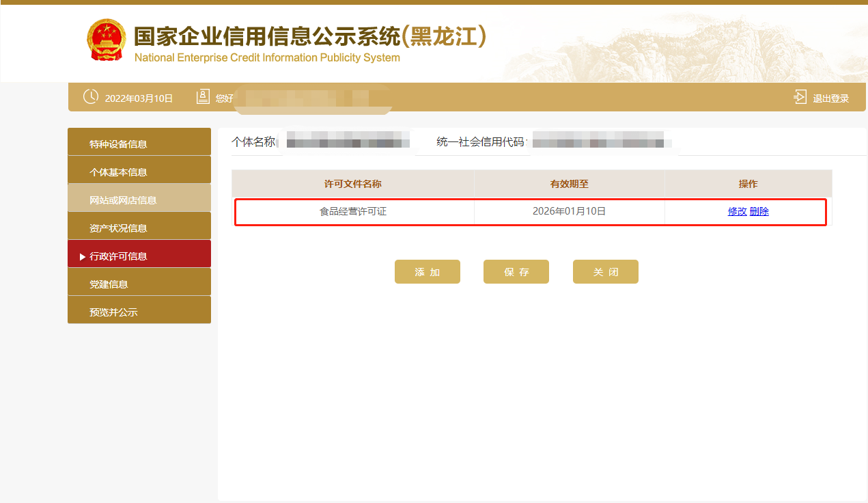Click the national emblem logo
The width and height of the screenshot is (868, 503).
point(107,40)
